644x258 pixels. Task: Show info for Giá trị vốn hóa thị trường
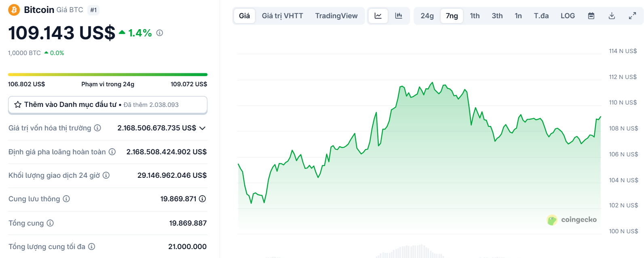click(x=97, y=128)
